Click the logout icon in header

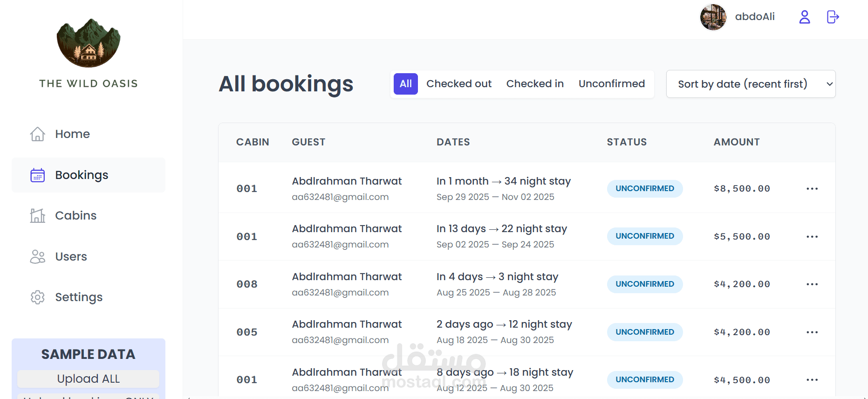(x=833, y=17)
